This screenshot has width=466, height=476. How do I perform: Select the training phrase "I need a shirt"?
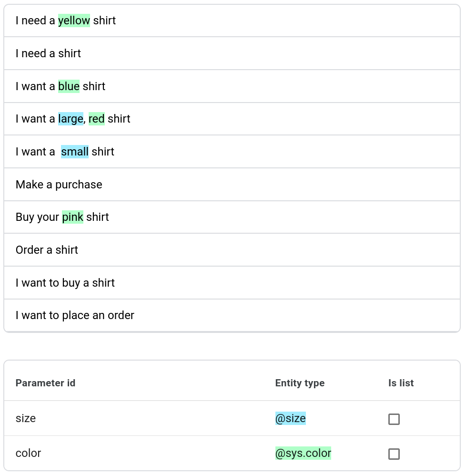pos(48,53)
